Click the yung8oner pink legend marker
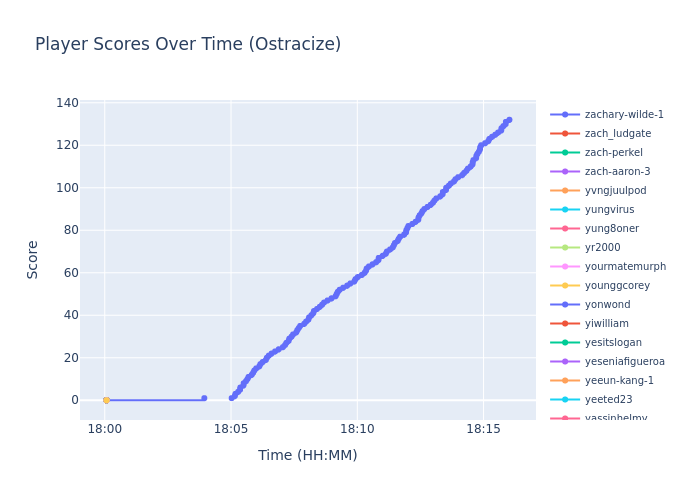 click(x=565, y=229)
